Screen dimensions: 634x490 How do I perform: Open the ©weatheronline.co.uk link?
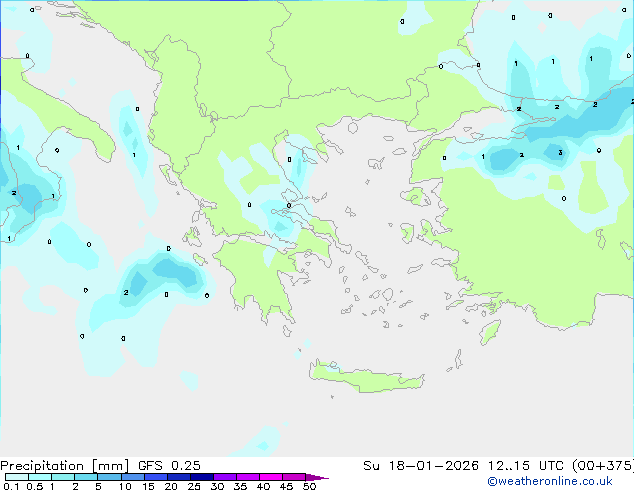pos(550,481)
